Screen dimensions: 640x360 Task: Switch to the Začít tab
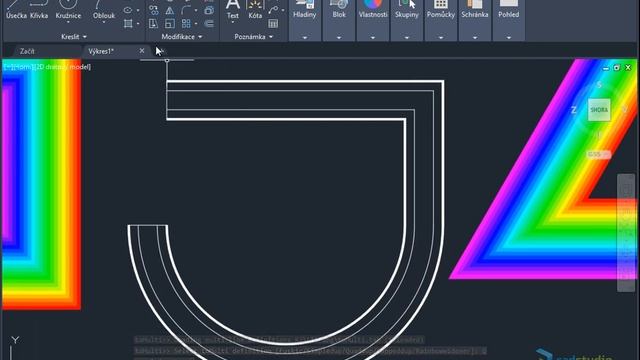point(27,51)
